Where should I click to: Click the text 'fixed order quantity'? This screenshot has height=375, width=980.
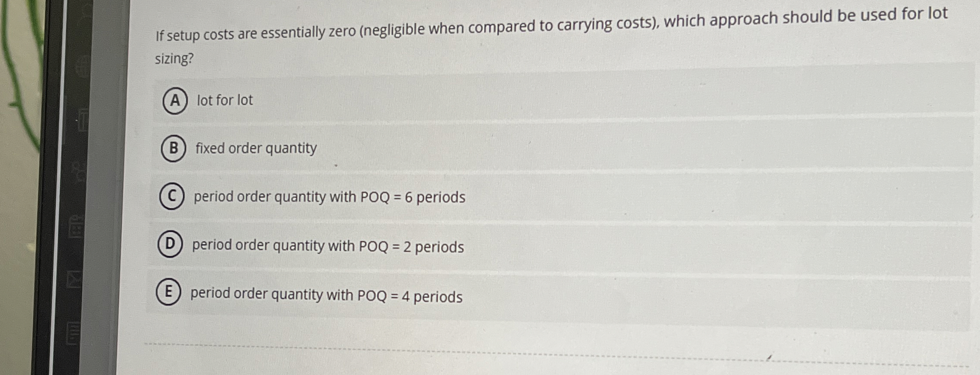(256, 148)
